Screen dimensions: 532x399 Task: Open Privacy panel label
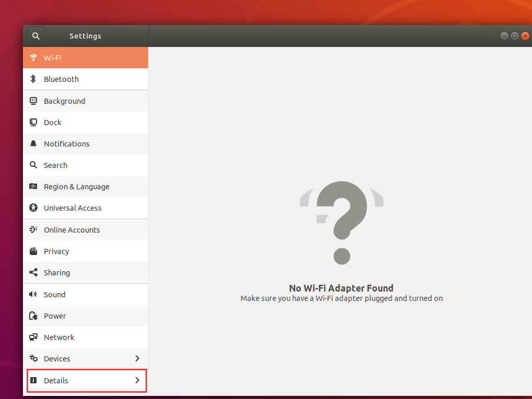click(x=56, y=251)
